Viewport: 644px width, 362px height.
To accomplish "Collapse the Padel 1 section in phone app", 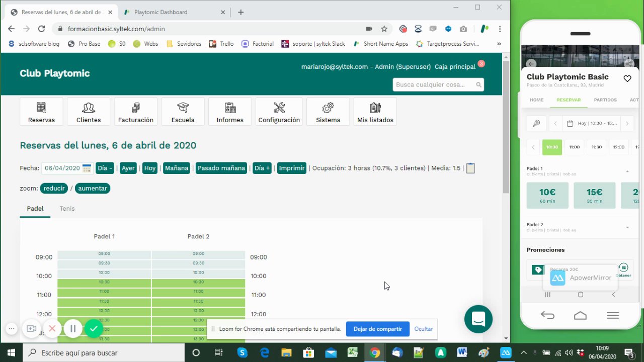I will (627, 171).
